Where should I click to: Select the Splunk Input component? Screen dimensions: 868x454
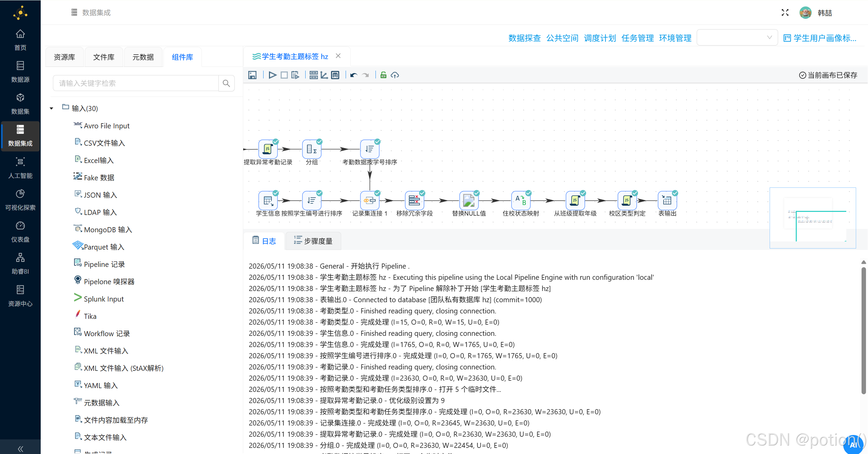click(99, 299)
